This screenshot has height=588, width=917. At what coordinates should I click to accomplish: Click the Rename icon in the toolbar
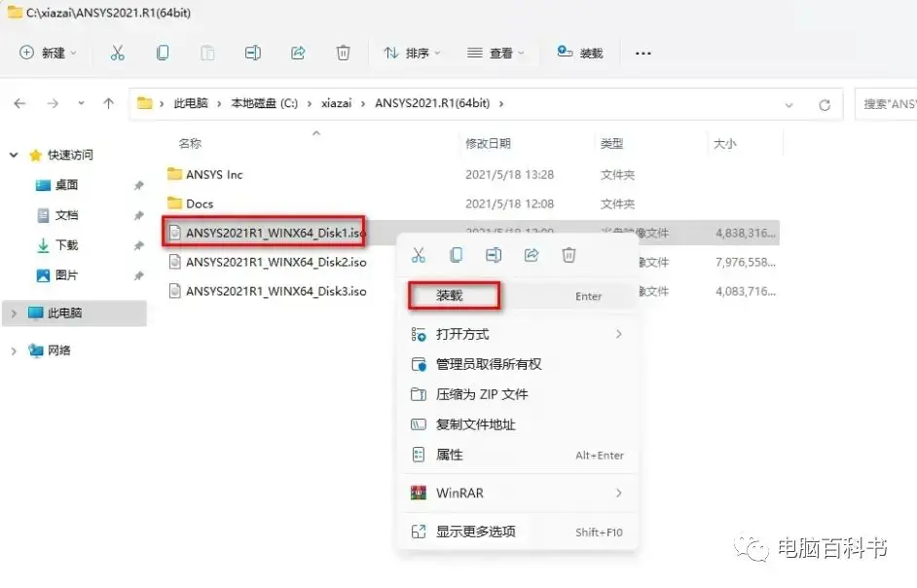[x=253, y=54]
